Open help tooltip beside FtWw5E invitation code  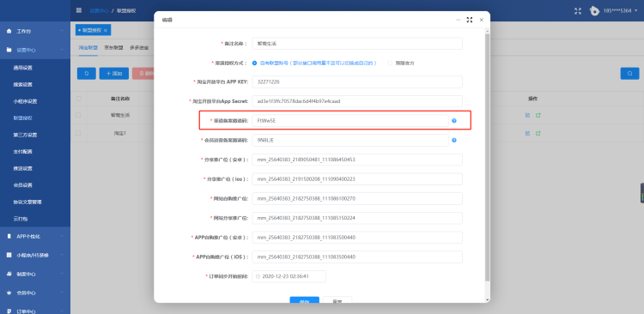click(454, 121)
